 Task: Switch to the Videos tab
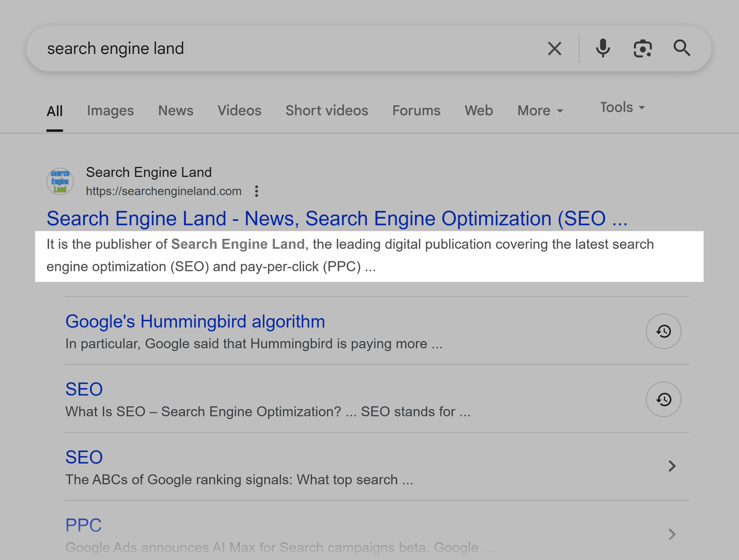239,110
